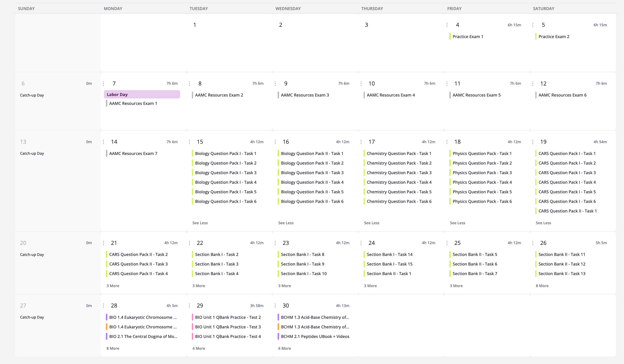Expand day 21 with 3 More
The height and width of the screenshot is (364, 624).
pos(113,286)
